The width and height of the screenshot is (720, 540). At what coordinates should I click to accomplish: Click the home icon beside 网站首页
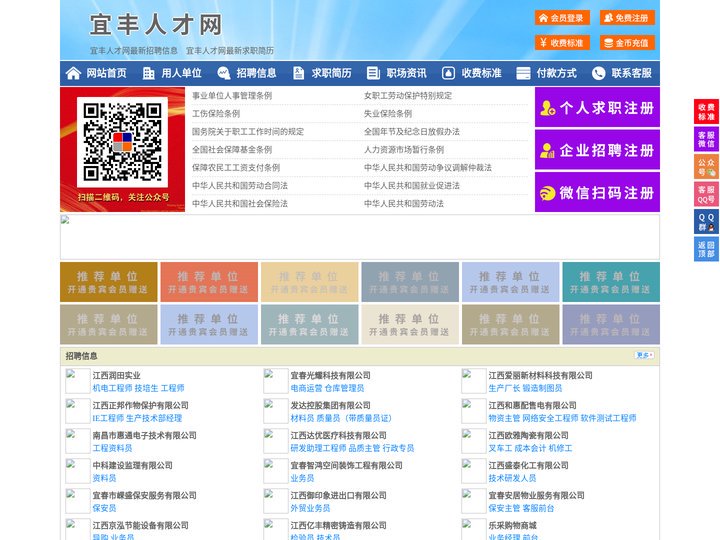coord(73,73)
